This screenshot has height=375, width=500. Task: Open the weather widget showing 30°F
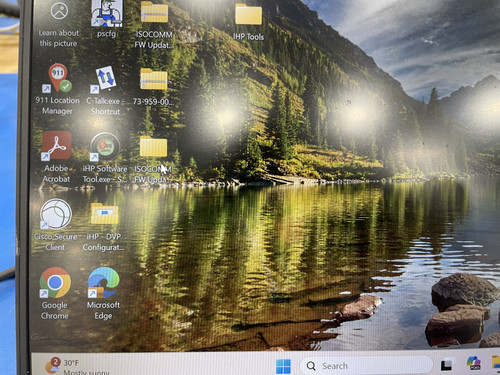[77, 366]
